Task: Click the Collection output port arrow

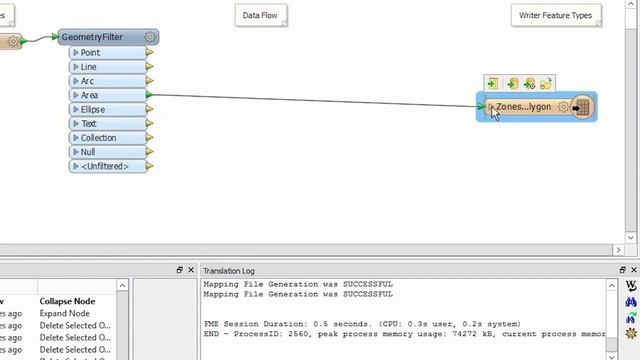Action: click(149, 138)
